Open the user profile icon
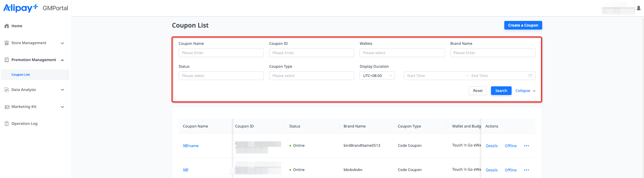 tap(638, 8)
